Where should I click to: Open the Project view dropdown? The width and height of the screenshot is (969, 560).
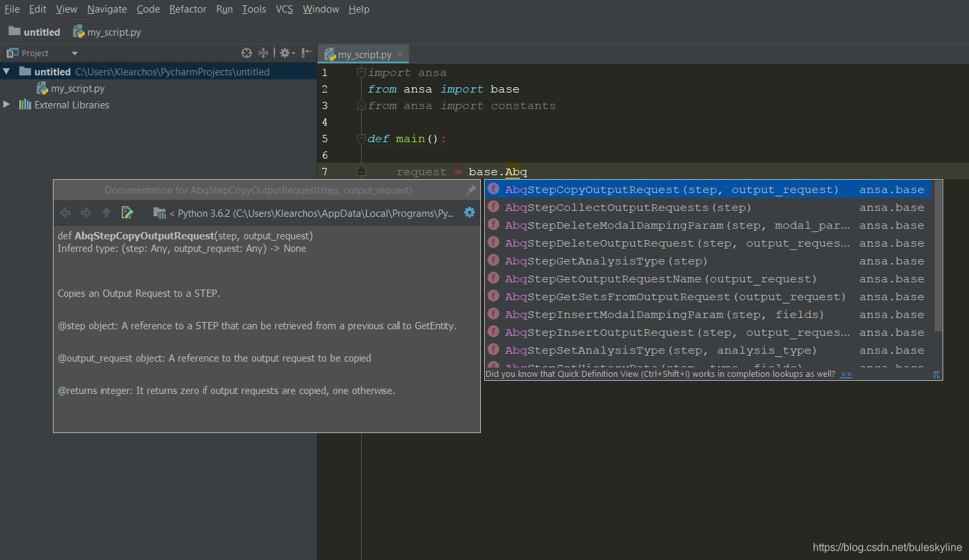pos(75,53)
